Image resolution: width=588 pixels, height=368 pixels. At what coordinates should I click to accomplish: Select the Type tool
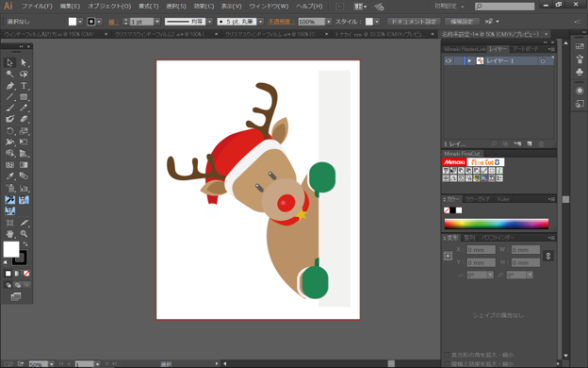click(x=24, y=86)
